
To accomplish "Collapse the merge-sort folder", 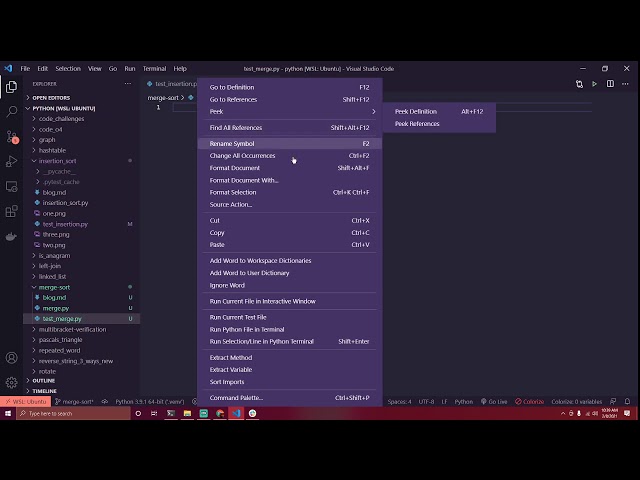I will (x=54, y=287).
